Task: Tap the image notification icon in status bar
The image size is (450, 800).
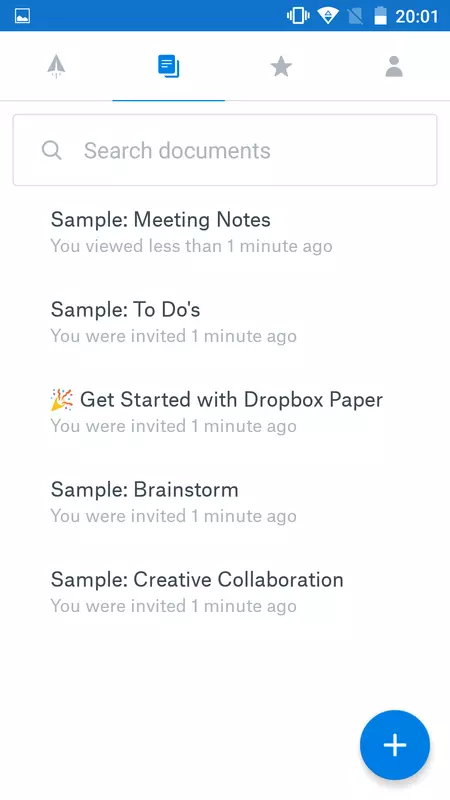Action: click(x=22, y=16)
